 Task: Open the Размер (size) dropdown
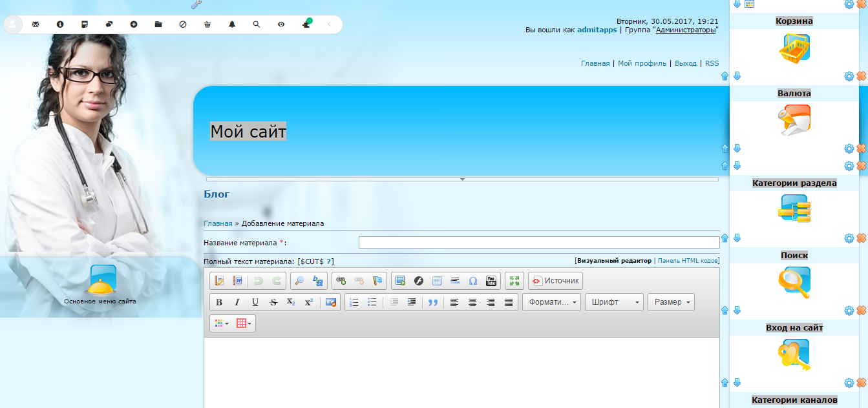coord(670,301)
